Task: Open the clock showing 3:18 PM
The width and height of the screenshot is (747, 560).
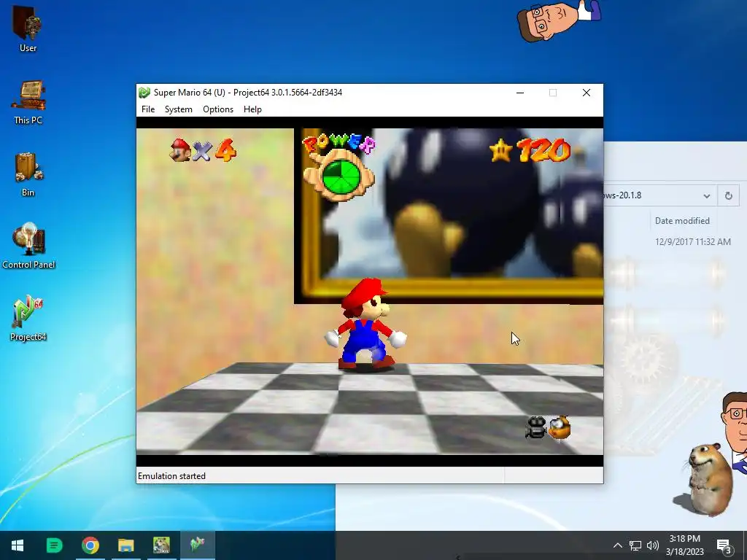Action: tap(684, 545)
